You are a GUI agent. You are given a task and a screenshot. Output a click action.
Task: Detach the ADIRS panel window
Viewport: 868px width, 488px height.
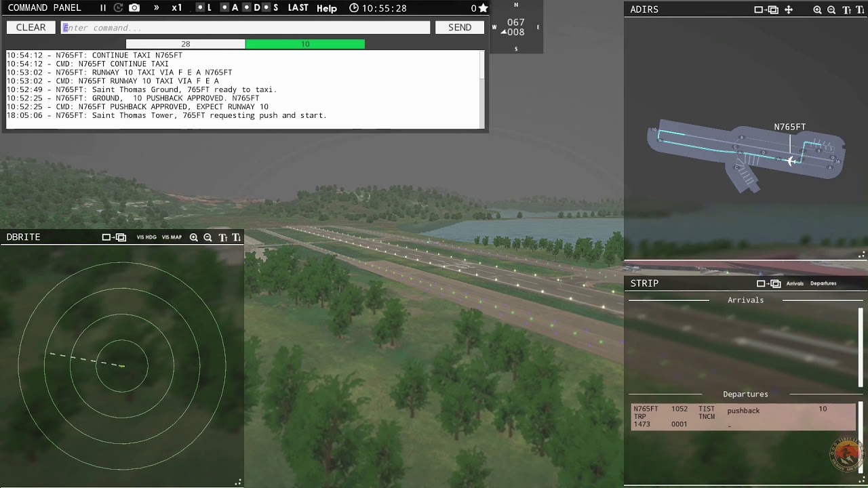[x=767, y=9]
